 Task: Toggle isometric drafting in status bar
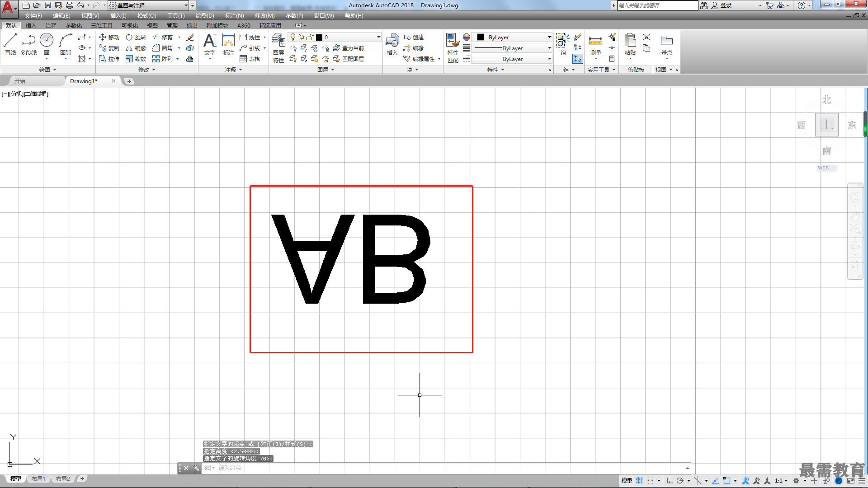coord(698,481)
